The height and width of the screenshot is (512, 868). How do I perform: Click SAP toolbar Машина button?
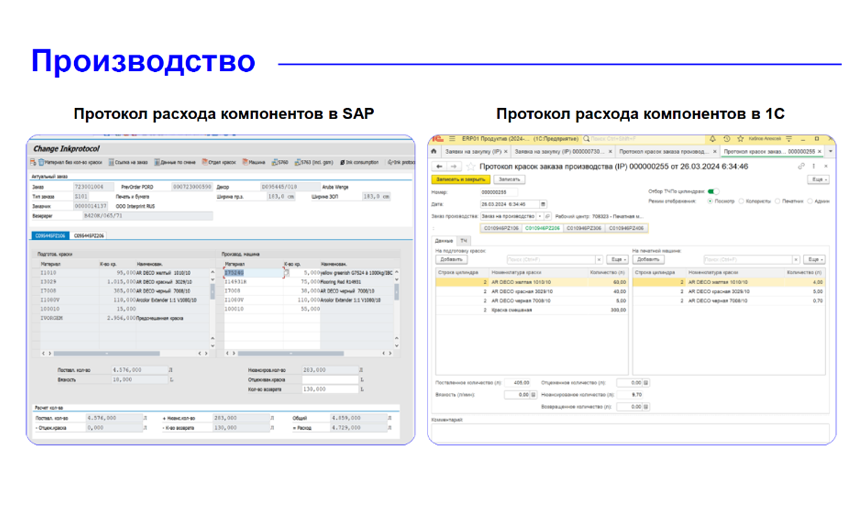254,162
